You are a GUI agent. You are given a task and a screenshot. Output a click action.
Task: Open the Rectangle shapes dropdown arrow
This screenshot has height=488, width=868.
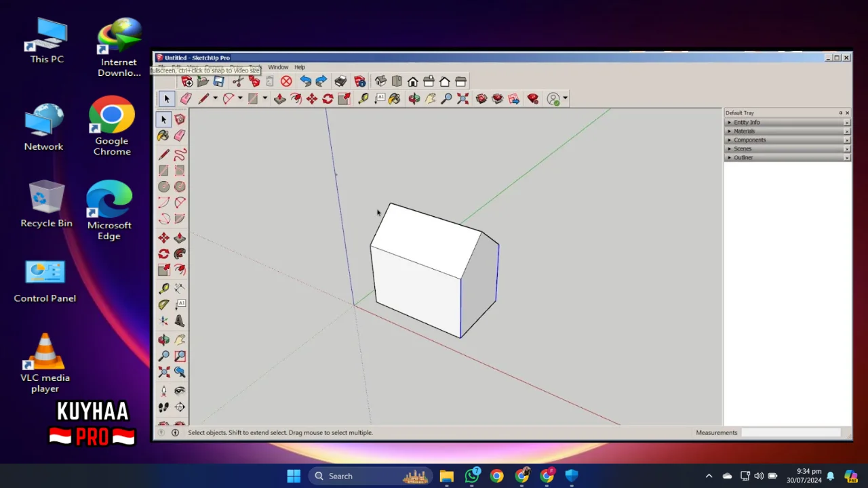point(264,98)
